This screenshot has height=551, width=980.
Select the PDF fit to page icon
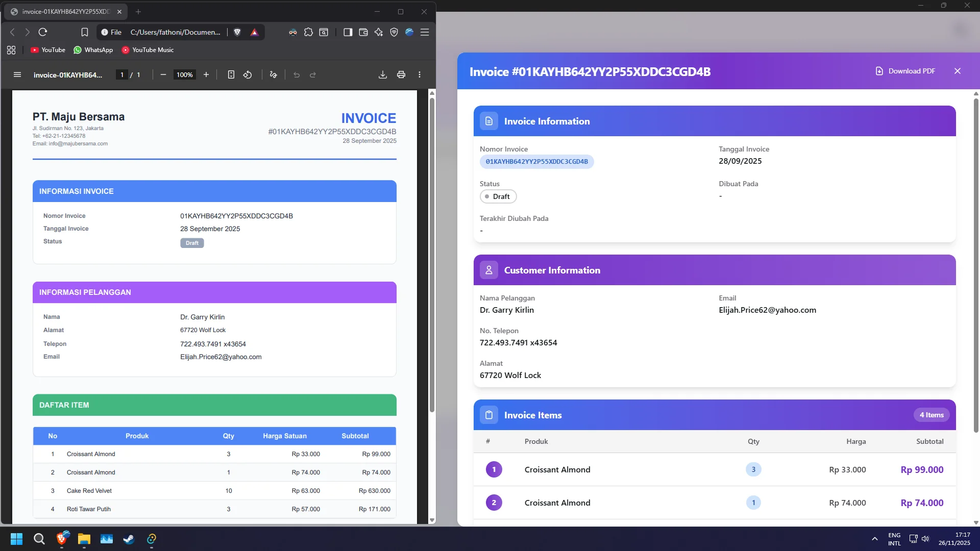(231, 74)
